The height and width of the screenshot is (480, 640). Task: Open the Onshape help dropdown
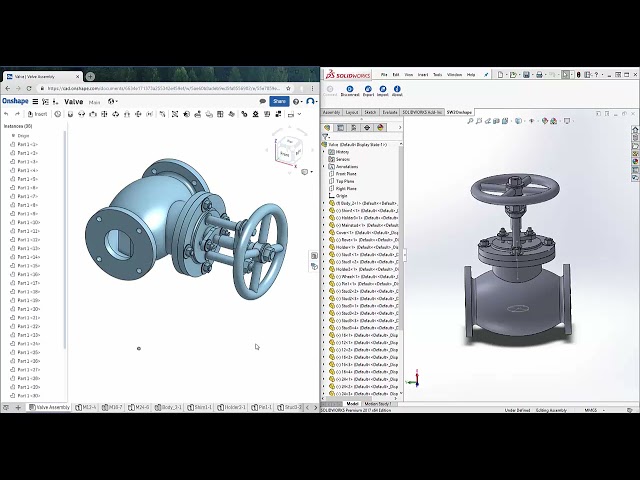[298, 101]
